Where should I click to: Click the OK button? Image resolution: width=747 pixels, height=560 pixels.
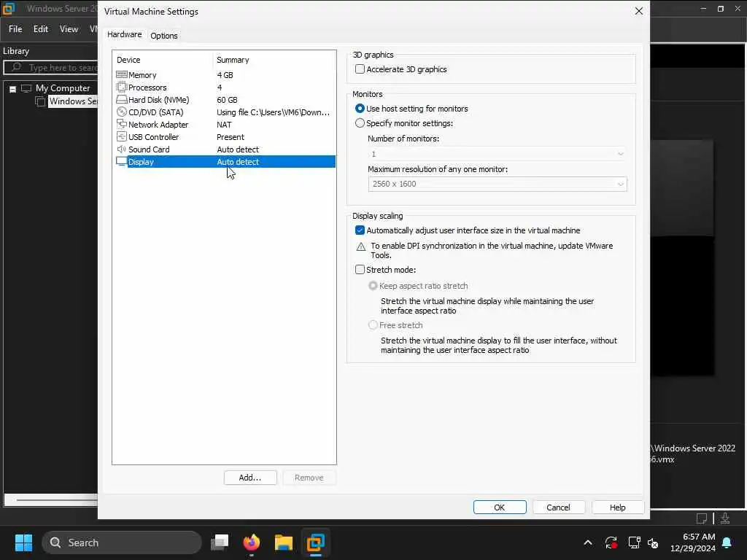pyautogui.click(x=500, y=507)
